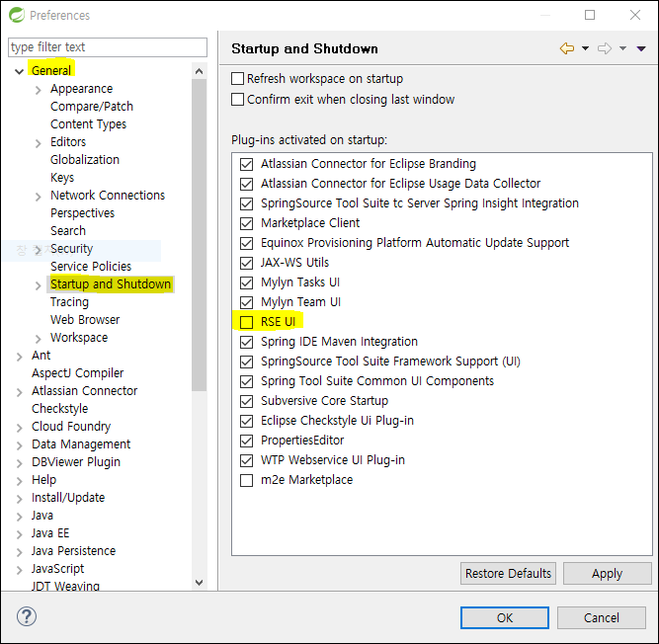Open the Globalization preferences
Screen dimensions: 659x644
85,160
